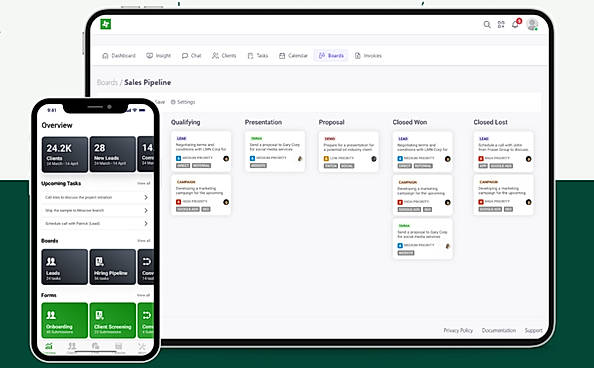
Task: Open the Onboarding form tile
Action: coord(64,320)
